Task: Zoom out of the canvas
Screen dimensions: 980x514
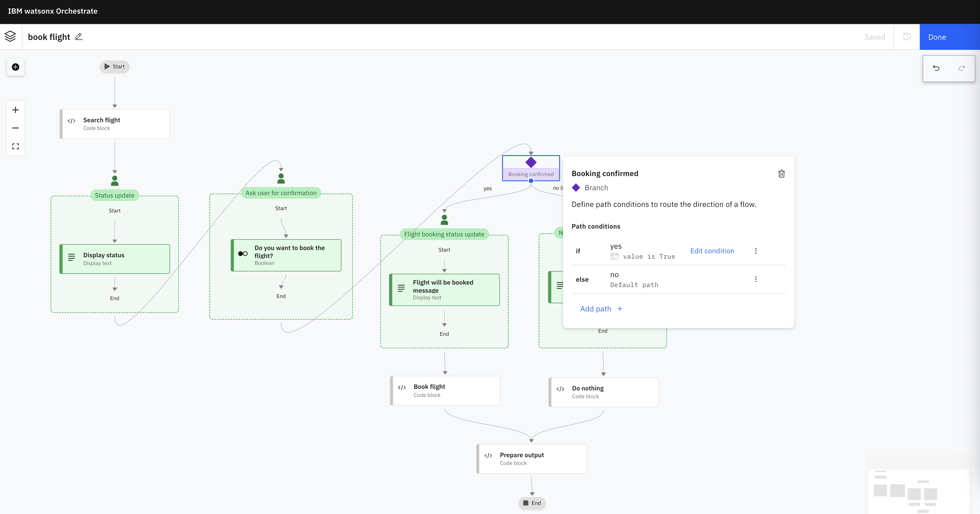Action: [16, 128]
